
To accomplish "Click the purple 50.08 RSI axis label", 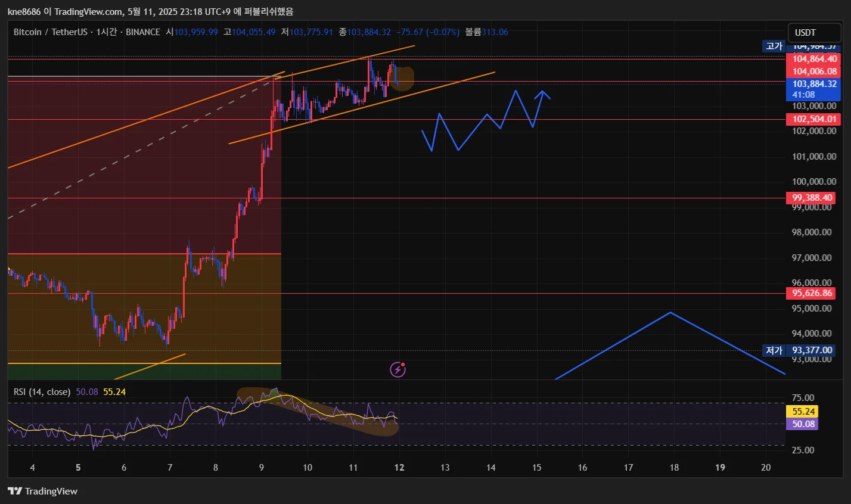I will coord(802,424).
